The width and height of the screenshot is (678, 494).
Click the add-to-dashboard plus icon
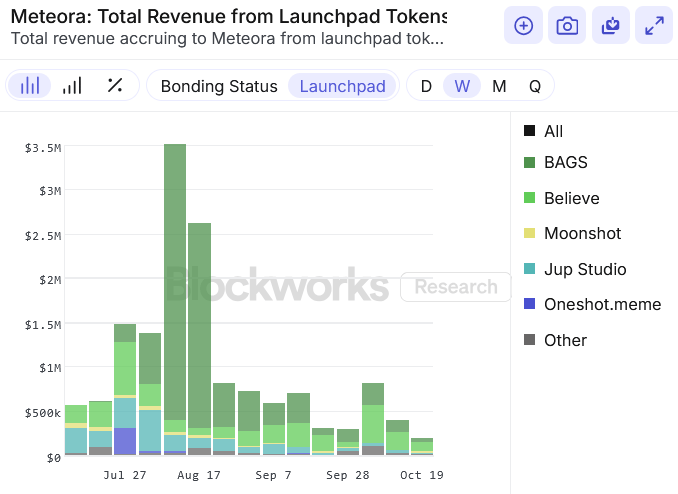(x=523, y=26)
